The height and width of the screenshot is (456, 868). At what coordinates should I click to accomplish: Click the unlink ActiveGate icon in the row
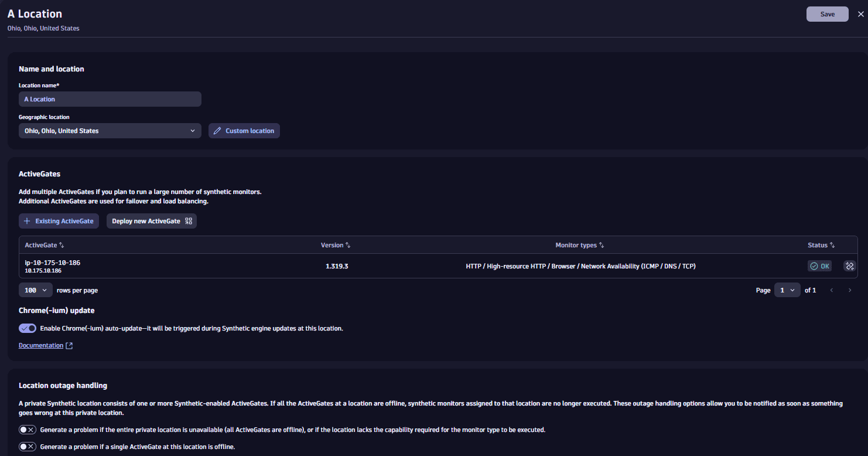tap(849, 266)
